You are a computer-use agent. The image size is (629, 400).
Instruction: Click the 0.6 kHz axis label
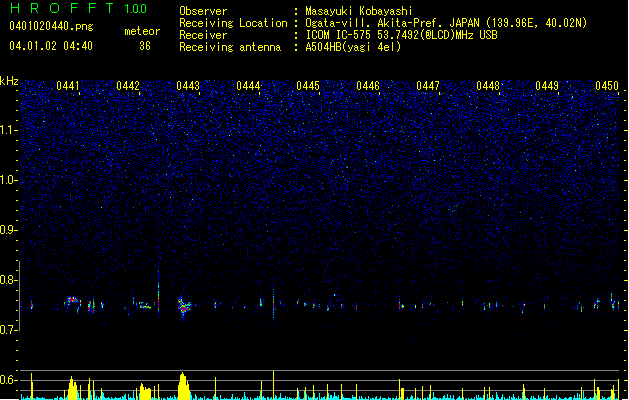click(x=8, y=380)
